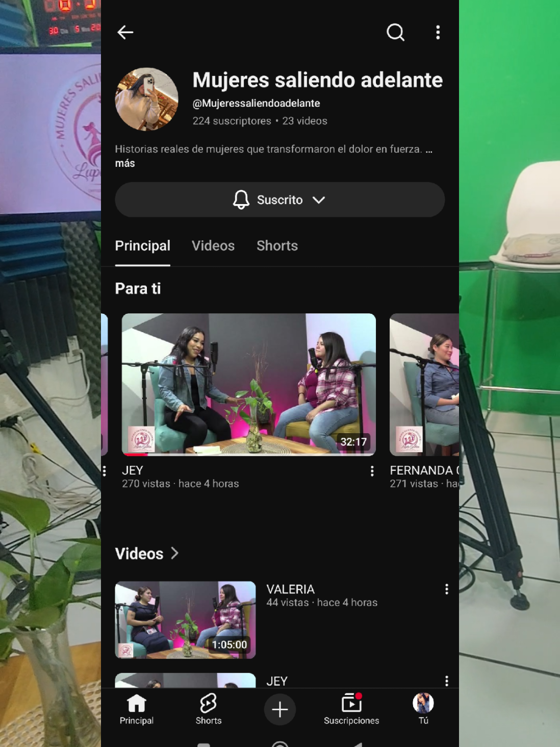Play the JEY 32:17 video thumbnail
Screen dimensions: 560x747
coord(249,385)
